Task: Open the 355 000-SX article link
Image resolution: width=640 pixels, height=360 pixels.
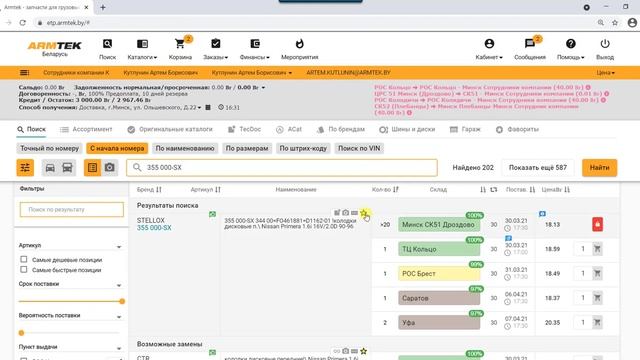Action: click(154, 228)
